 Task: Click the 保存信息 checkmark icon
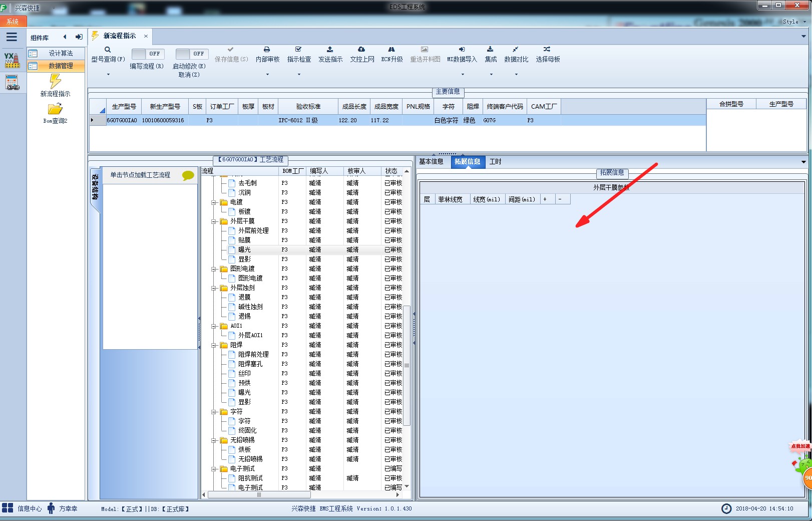(231, 50)
